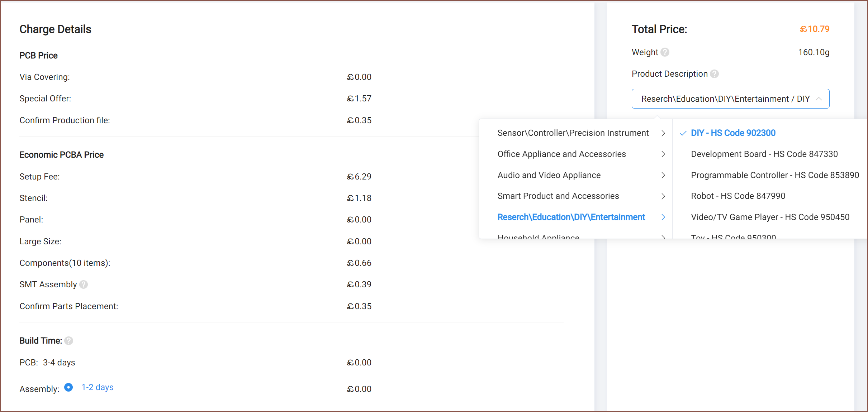Click the 1-2 days assembly link text
Screen dimensions: 868x412
(97, 387)
